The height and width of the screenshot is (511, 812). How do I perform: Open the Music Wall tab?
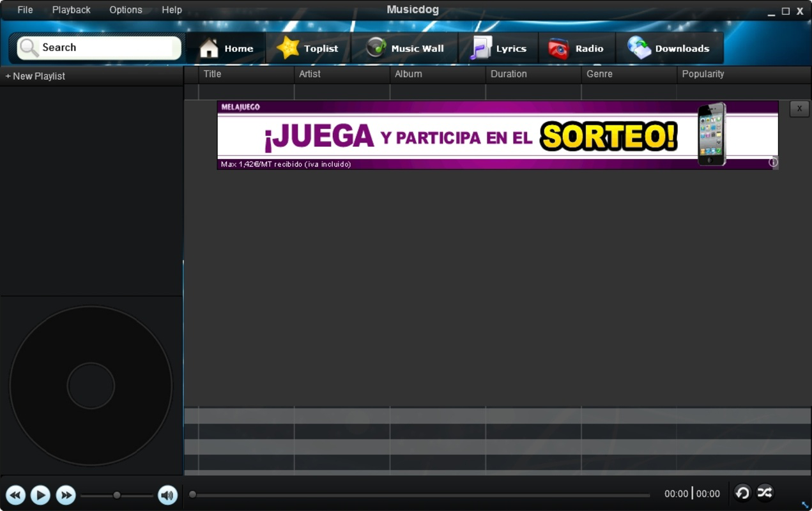pos(404,49)
